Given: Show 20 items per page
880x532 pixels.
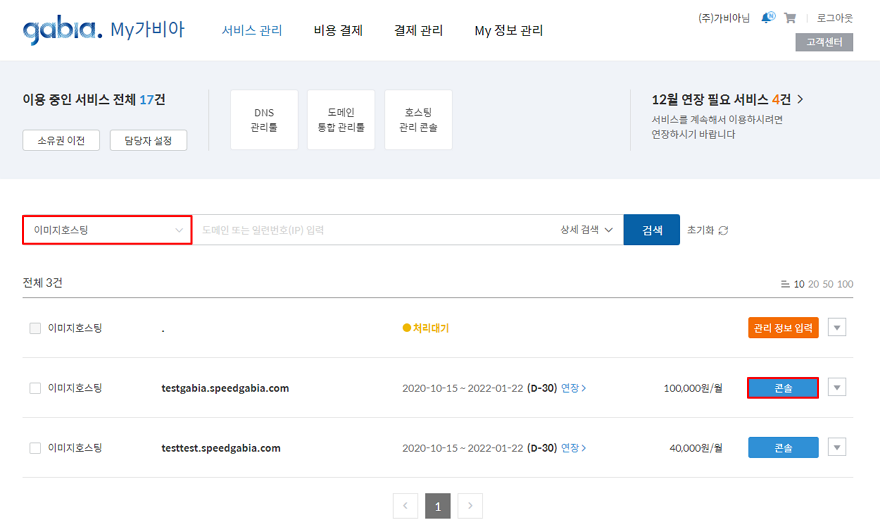Looking at the screenshot, I should click(x=813, y=285).
